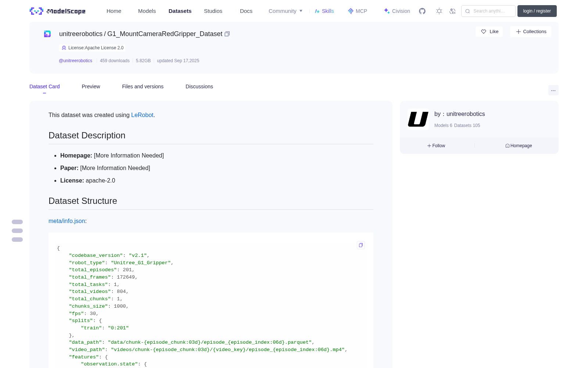Click the Dataset Description heading
Screen dimensions: 588x368
(87, 135)
